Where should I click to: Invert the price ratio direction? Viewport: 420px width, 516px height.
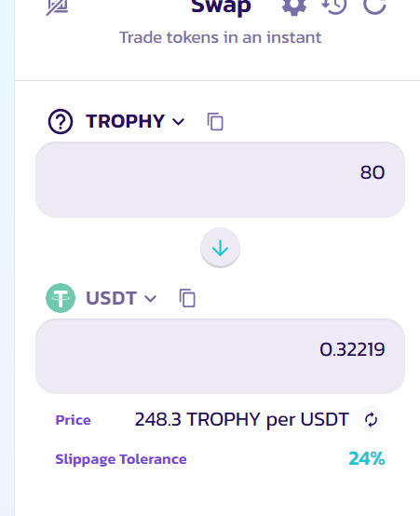tap(372, 419)
